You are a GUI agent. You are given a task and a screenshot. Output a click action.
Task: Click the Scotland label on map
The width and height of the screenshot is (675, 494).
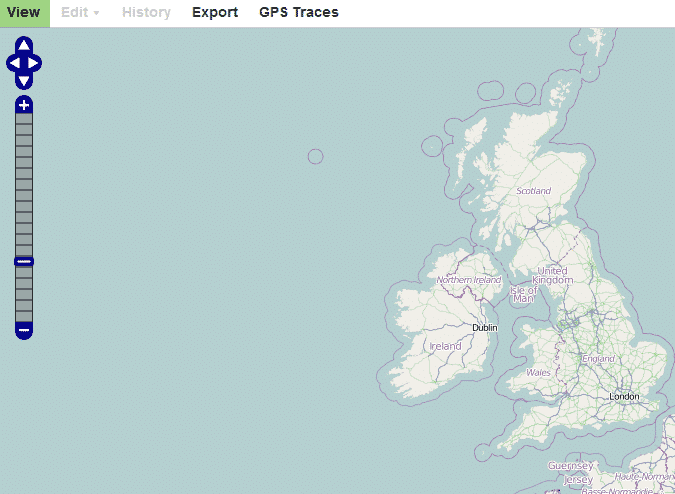(533, 190)
